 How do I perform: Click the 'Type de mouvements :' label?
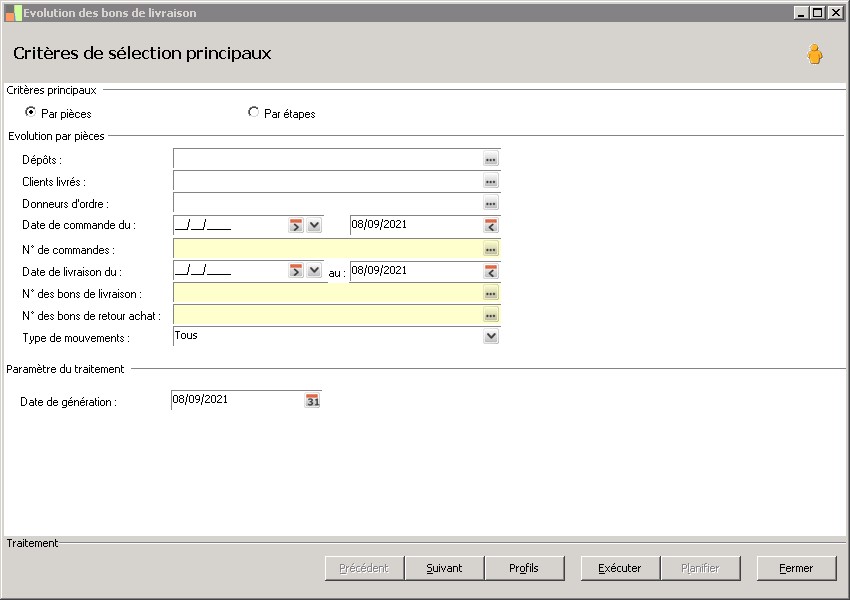(x=76, y=338)
